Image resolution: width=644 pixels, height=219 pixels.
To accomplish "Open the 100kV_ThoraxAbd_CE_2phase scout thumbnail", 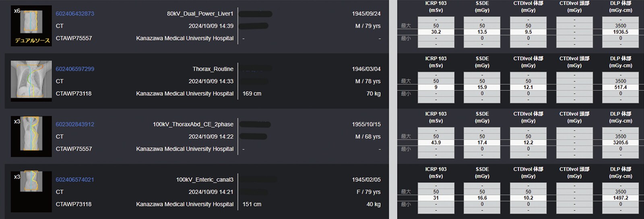I will (x=31, y=136).
